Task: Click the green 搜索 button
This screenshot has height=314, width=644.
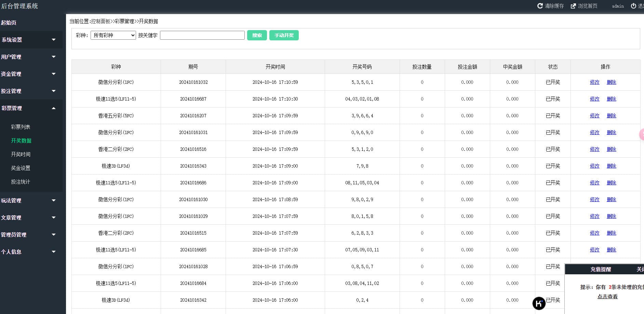Action: (x=257, y=35)
